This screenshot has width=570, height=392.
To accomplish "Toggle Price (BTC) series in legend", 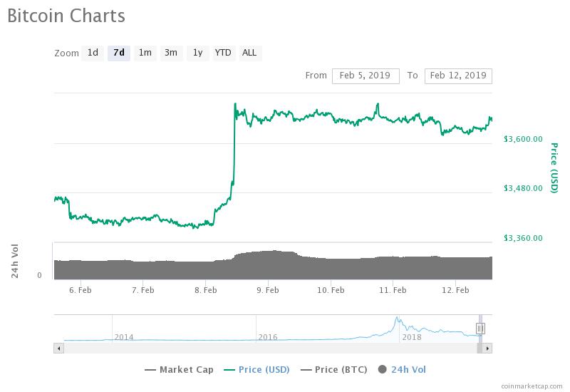I will [333, 370].
